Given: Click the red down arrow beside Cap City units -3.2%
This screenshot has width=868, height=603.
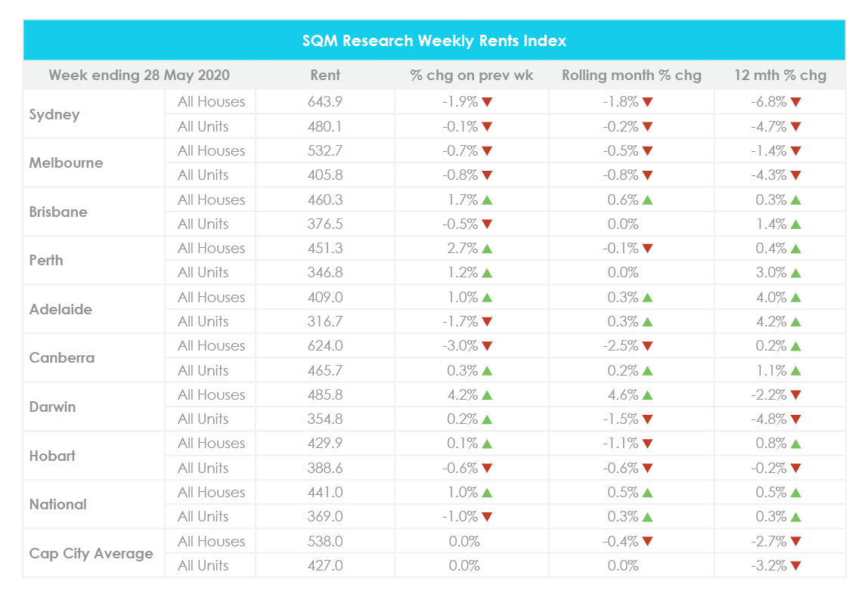Looking at the screenshot, I should pyautogui.click(x=796, y=566).
